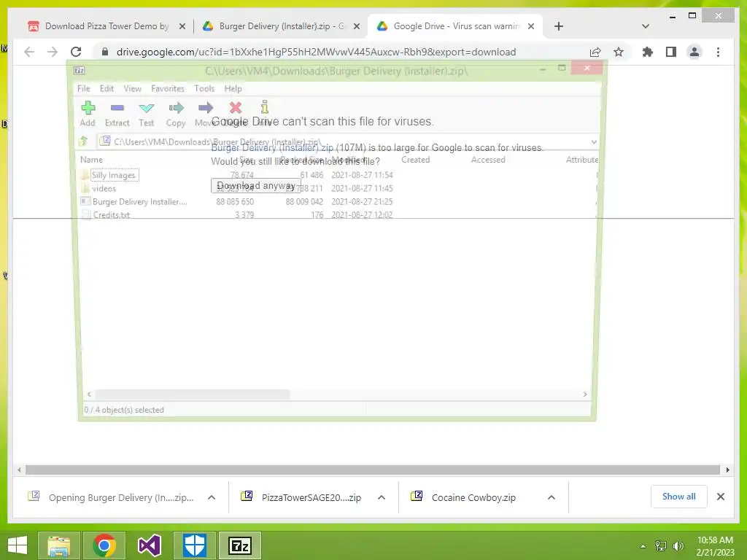Click the 7-Zip icon on the taskbar
Viewport: 747px width, 560px height.
coord(239,545)
